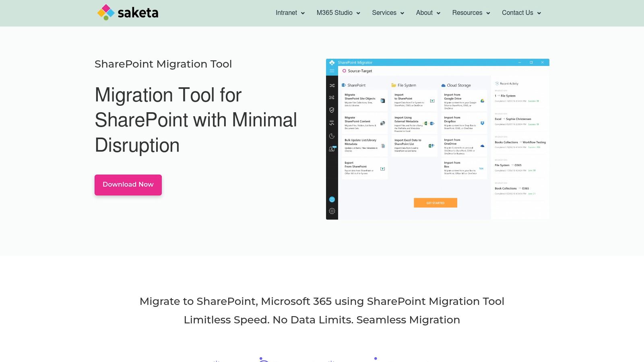Click the Google Drive icon on Import card
644x362 pixels.
[482, 100]
